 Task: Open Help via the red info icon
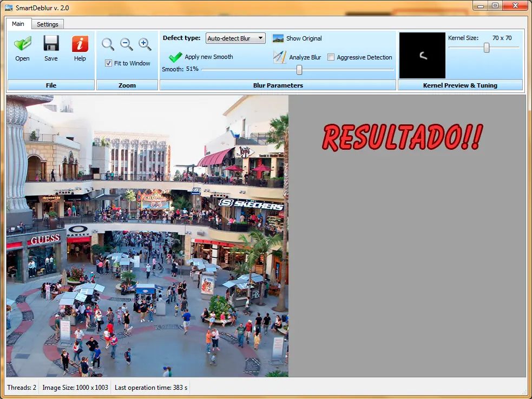80,44
